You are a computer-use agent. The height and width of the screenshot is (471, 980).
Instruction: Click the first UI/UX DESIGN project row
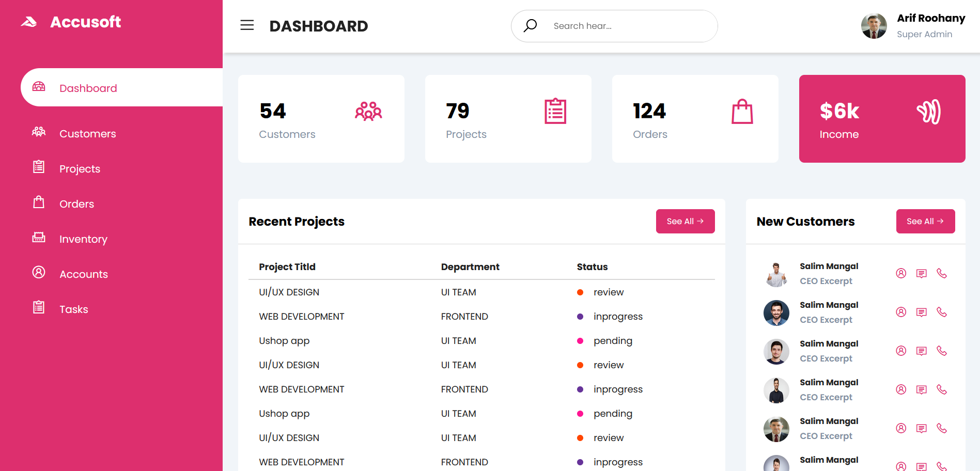(481, 292)
